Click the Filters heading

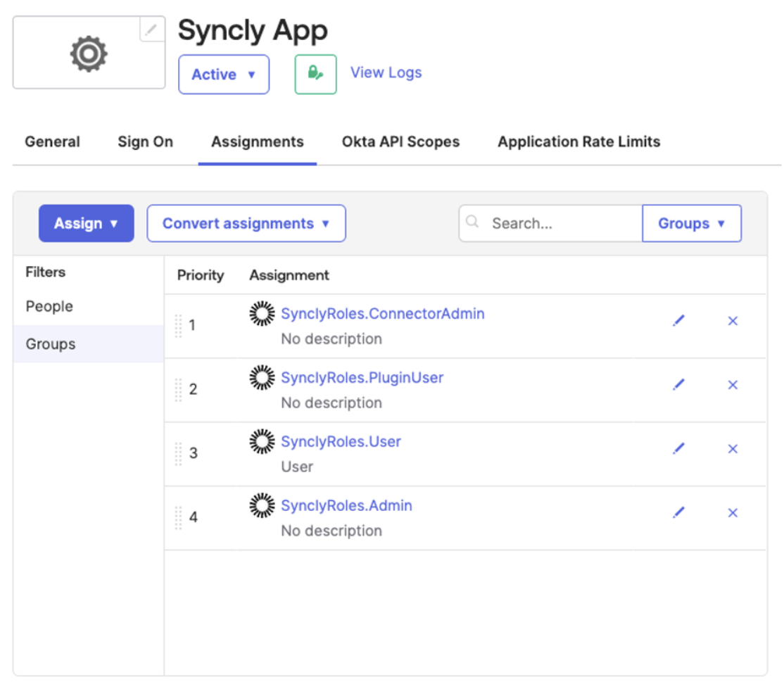[46, 272]
